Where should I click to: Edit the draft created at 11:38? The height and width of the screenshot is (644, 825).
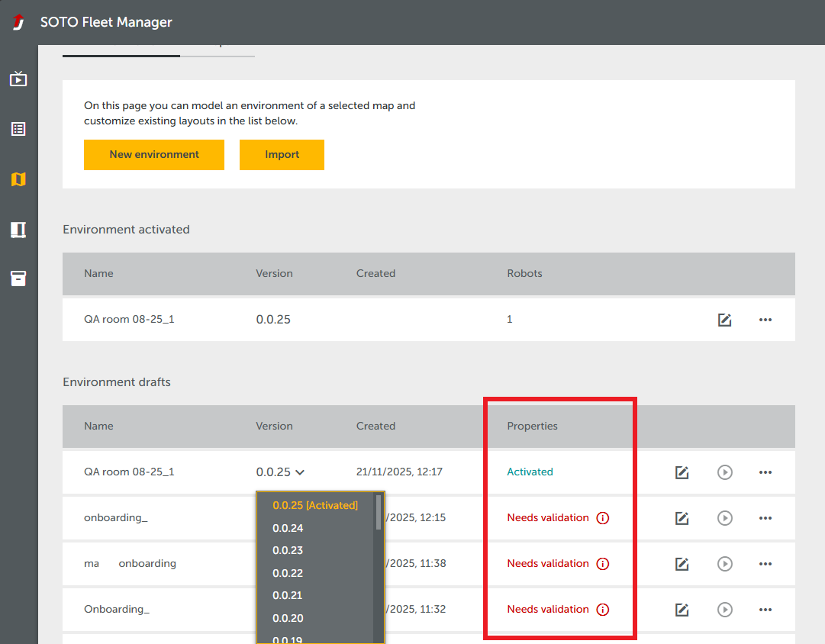[682, 564]
